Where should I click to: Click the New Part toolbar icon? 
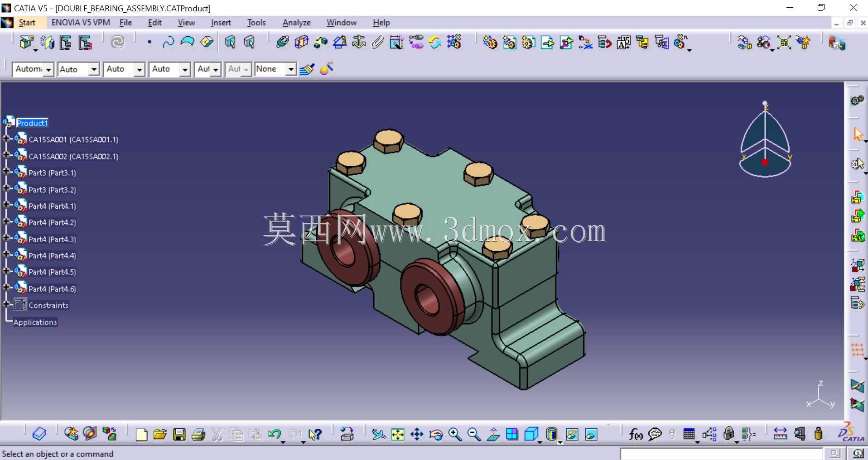(x=528, y=43)
